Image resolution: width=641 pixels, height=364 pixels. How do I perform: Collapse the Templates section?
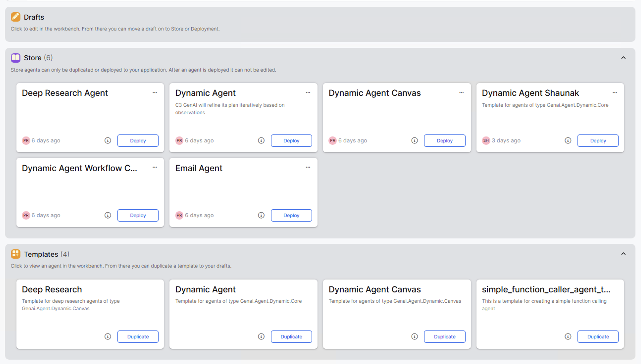tap(623, 254)
